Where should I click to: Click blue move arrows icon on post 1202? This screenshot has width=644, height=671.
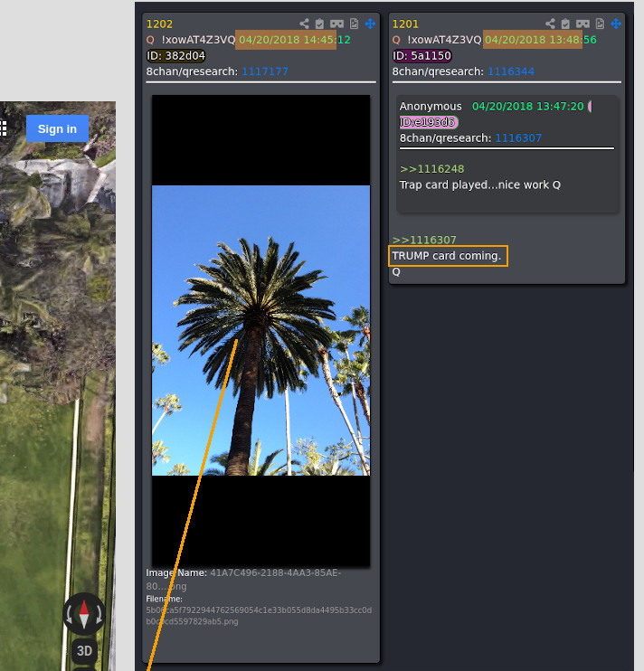(x=370, y=24)
